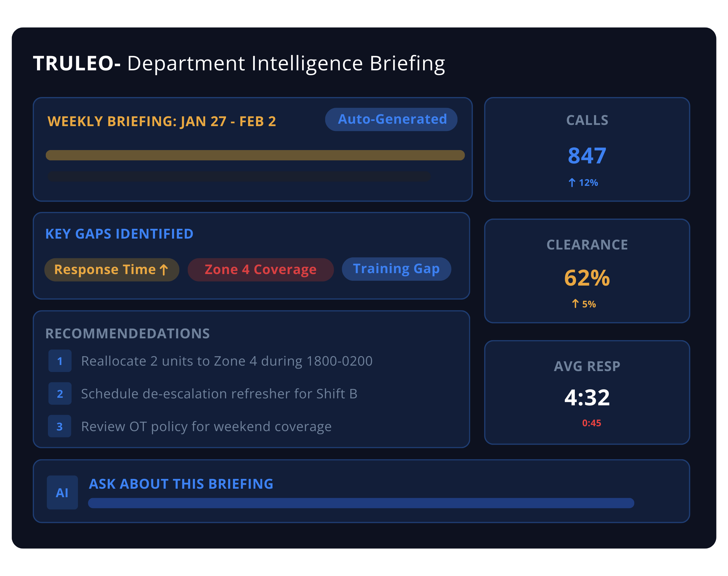The height and width of the screenshot is (576, 728).
Task: Select the Auto-Generated badge
Action: pos(391,119)
